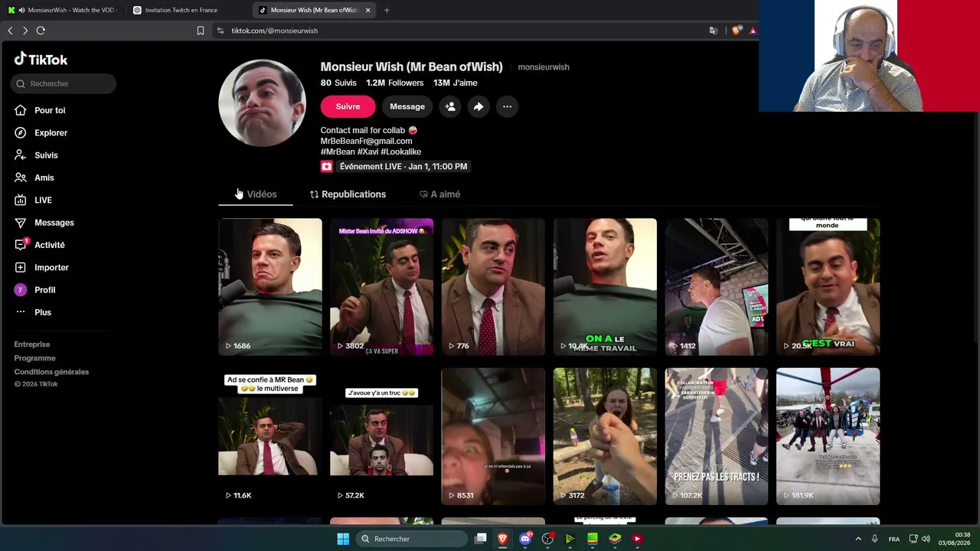Click the TikTok Rechercher search field
The width and height of the screenshot is (980, 551).
[x=64, y=83]
